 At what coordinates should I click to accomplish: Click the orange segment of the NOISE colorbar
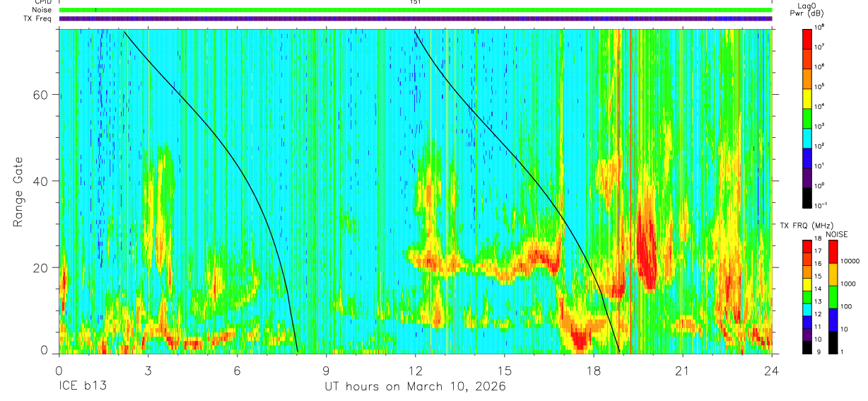pyautogui.click(x=833, y=274)
